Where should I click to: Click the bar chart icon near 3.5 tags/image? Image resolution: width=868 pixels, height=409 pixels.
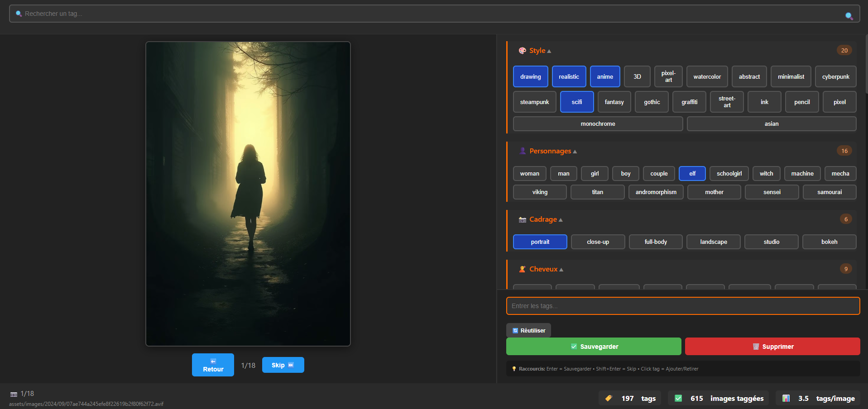(786, 398)
